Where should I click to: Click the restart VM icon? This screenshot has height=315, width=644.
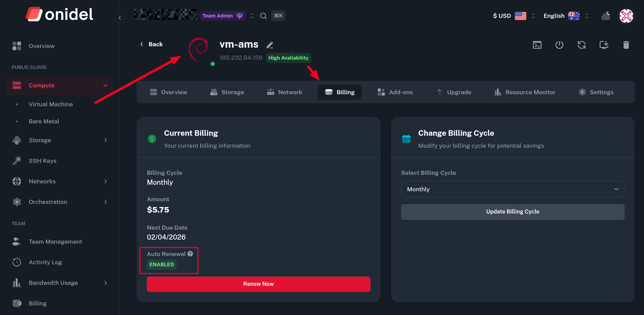point(581,45)
